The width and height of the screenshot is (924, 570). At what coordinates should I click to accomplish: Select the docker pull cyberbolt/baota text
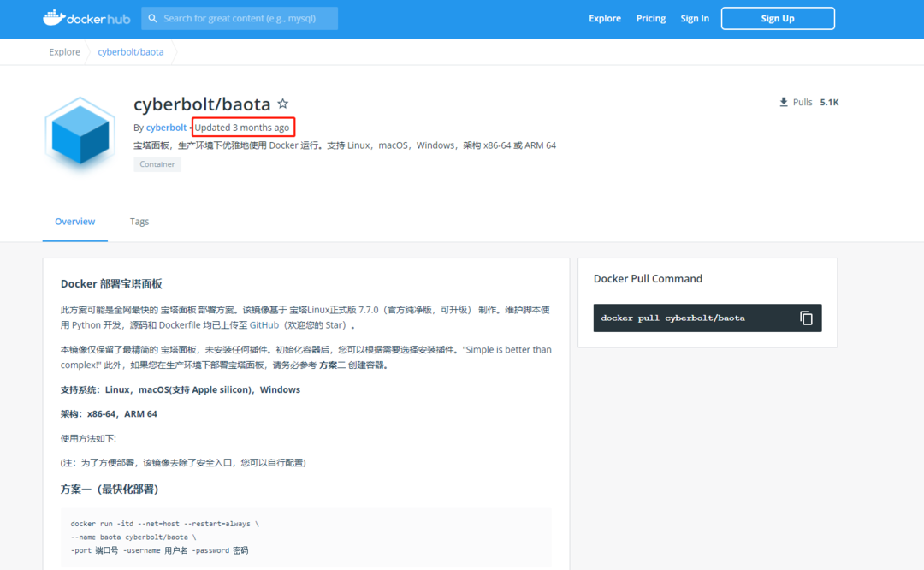click(x=672, y=318)
